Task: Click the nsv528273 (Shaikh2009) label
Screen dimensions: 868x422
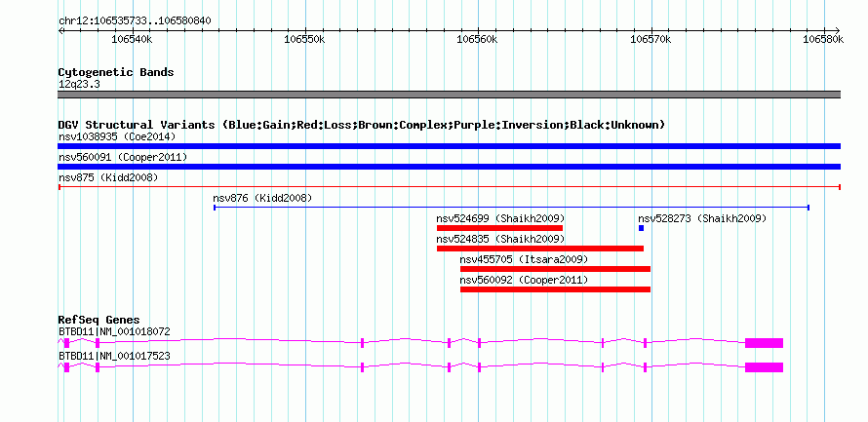Action: click(x=702, y=218)
